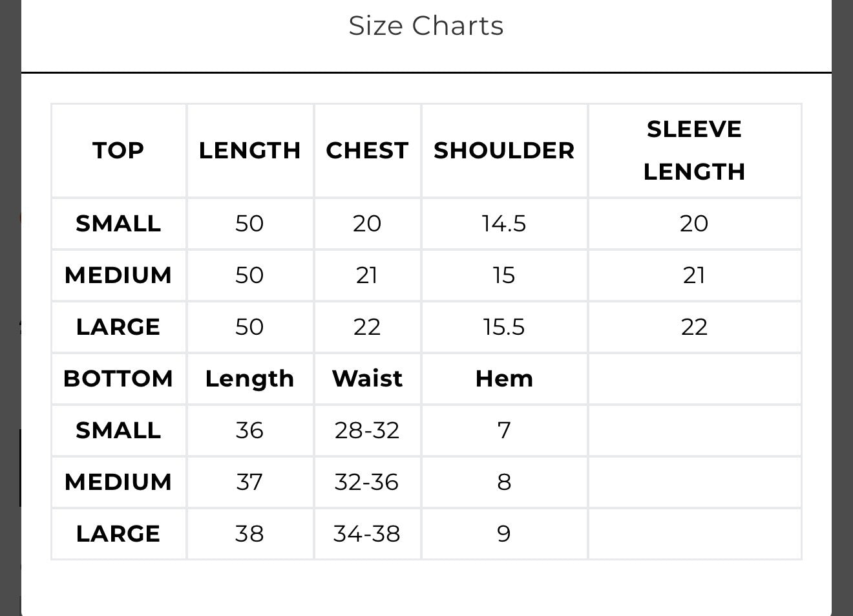The image size is (853, 616).
Task: Click the 28-32 waist value
Action: [367, 430]
